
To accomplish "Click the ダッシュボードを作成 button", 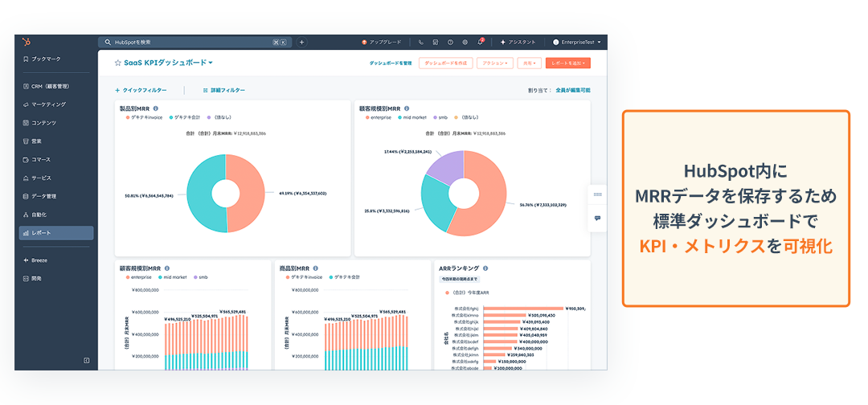I will 445,63.
